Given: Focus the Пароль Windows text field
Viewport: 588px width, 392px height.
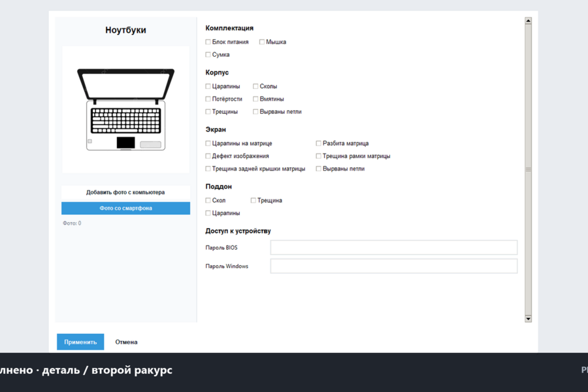Looking at the screenshot, I should [394, 266].
